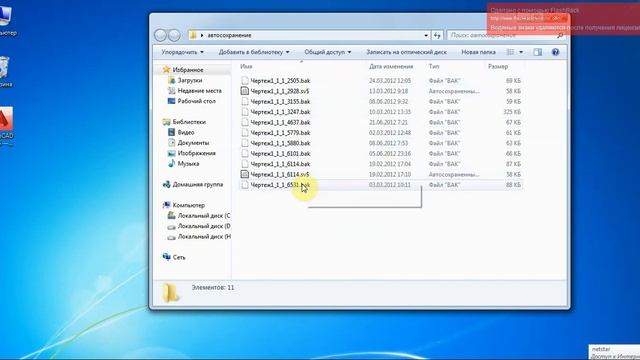Click the Недавние места icon
640x360 pixels.
coord(172,91)
